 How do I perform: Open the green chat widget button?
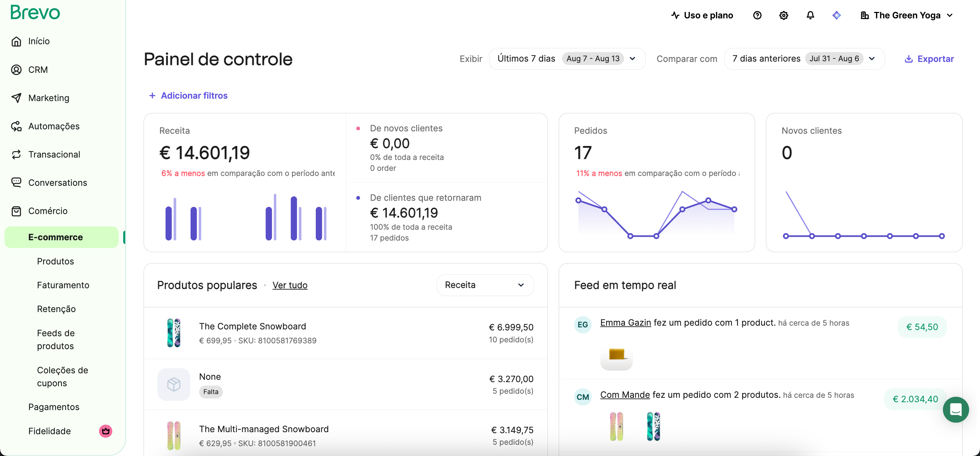[955, 410]
